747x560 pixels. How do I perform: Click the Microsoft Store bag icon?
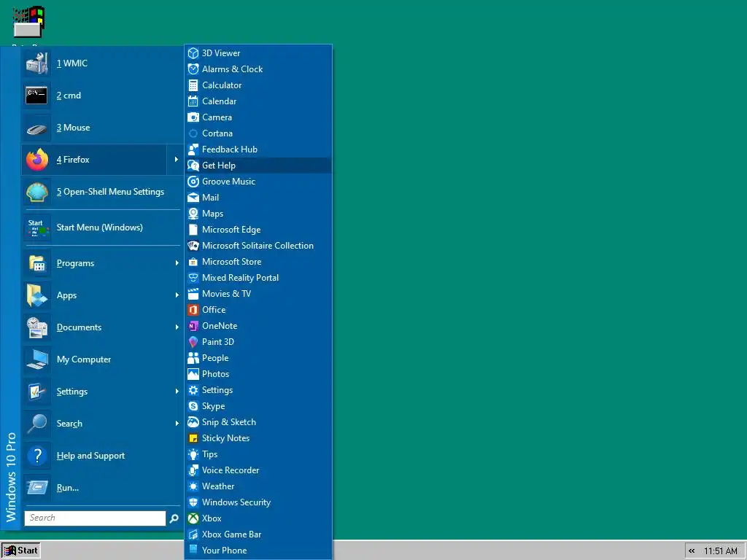tap(193, 262)
